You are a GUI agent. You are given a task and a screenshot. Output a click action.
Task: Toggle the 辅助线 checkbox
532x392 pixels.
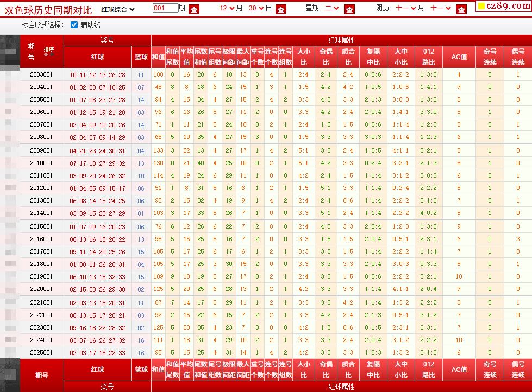[x=74, y=25]
